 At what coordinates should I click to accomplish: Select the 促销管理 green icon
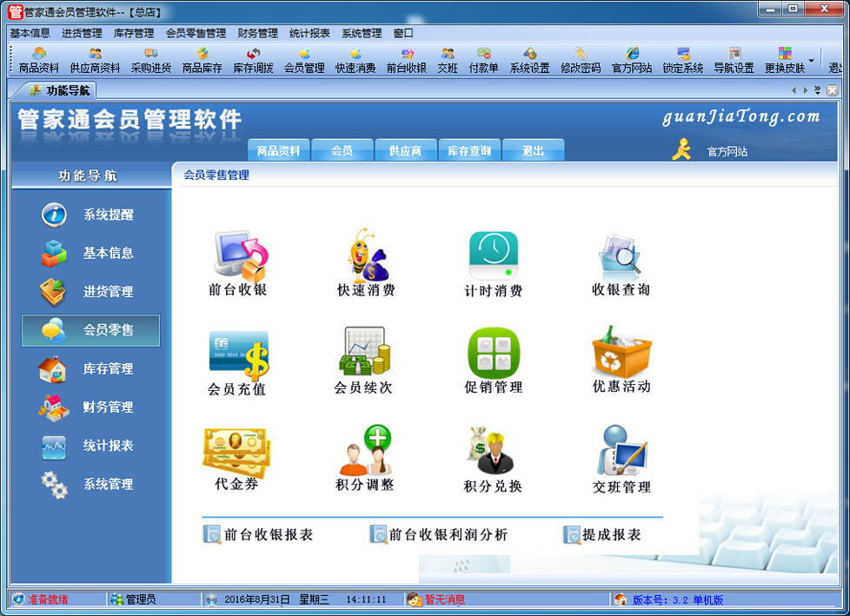(493, 353)
